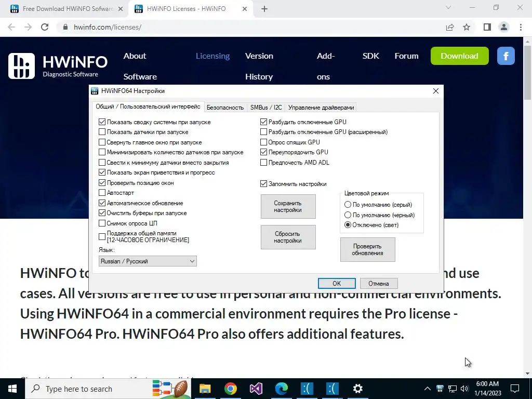Select 'Общий / Пользовательский интерфейс' tab
This screenshot has height=399, width=532.
pyautogui.click(x=148, y=107)
